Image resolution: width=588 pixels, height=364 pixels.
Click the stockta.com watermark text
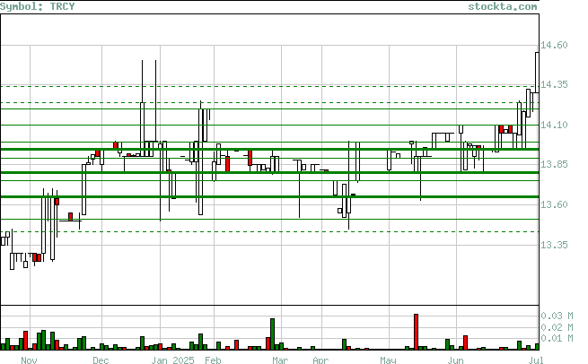(x=503, y=6)
